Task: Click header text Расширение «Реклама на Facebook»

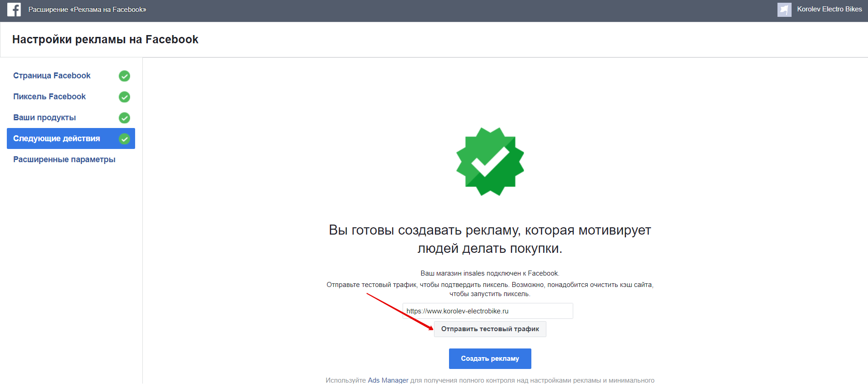Action: pyautogui.click(x=87, y=10)
